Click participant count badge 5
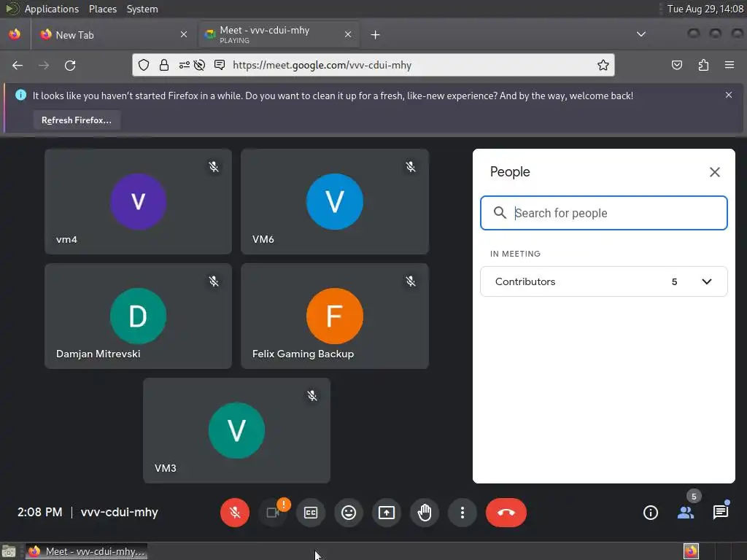747x560 pixels. 694,496
